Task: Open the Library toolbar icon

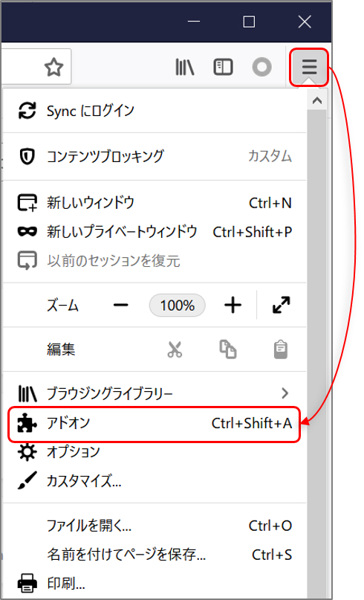Action: 185,67
